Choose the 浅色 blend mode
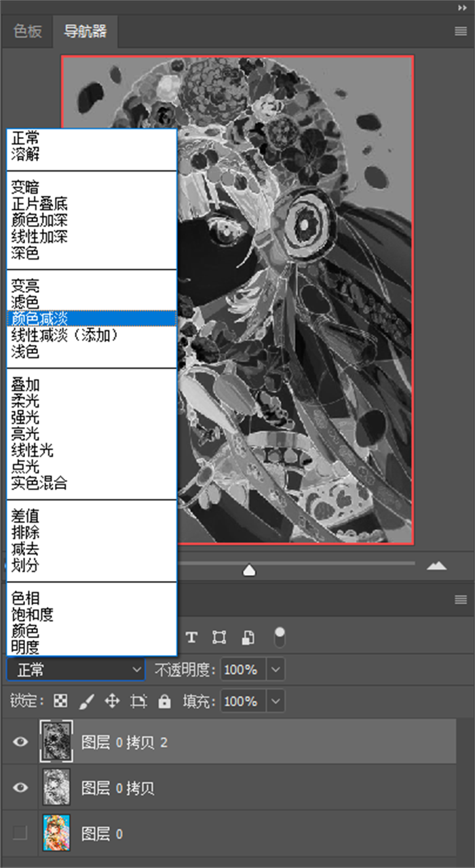475x868 pixels. (x=92, y=352)
